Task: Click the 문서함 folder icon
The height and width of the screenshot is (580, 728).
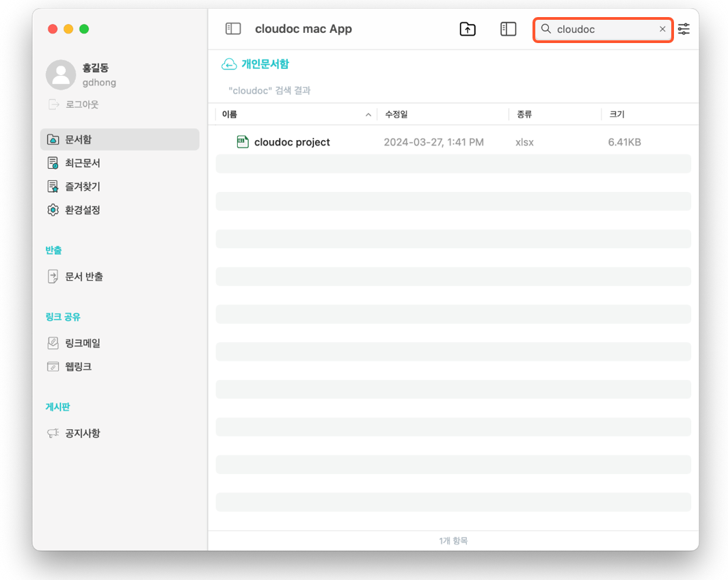Action: click(x=53, y=139)
